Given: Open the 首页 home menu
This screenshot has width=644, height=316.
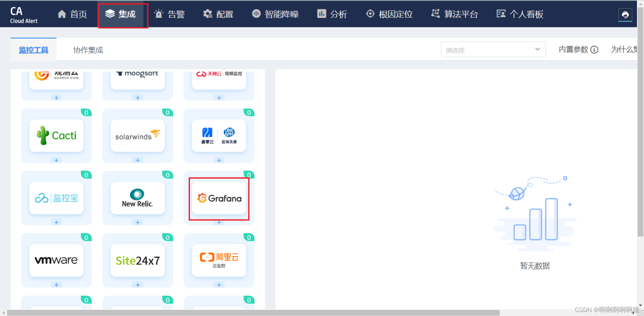Looking at the screenshot, I should pyautogui.click(x=72, y=14).
